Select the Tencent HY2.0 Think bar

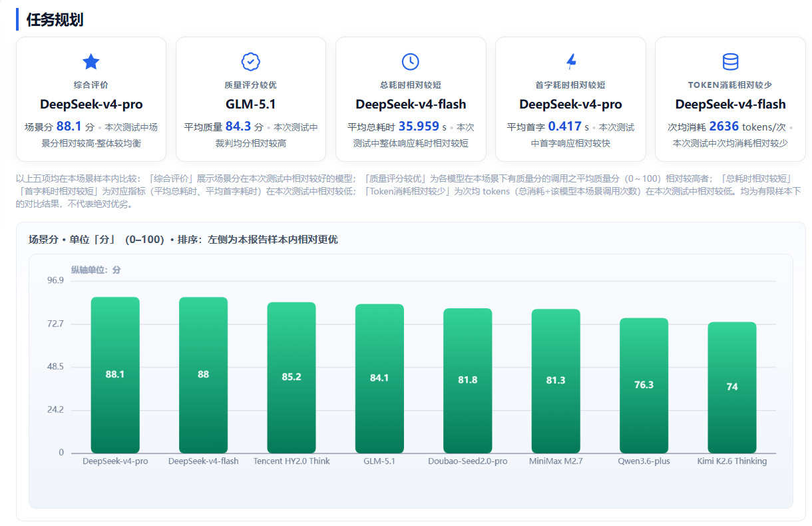(292, 378)
